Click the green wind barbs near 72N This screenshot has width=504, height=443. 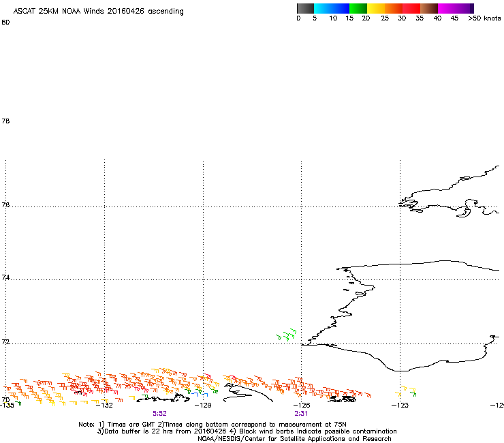click(x=286, y=335)
